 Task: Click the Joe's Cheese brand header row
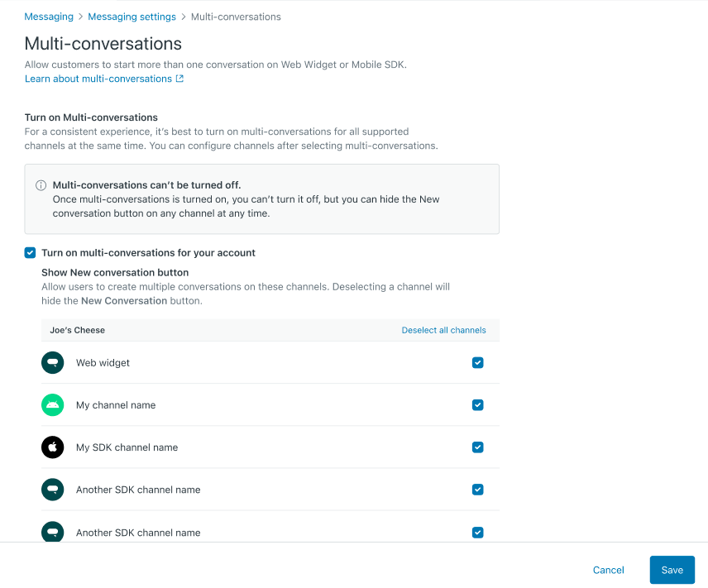(78, 330)
